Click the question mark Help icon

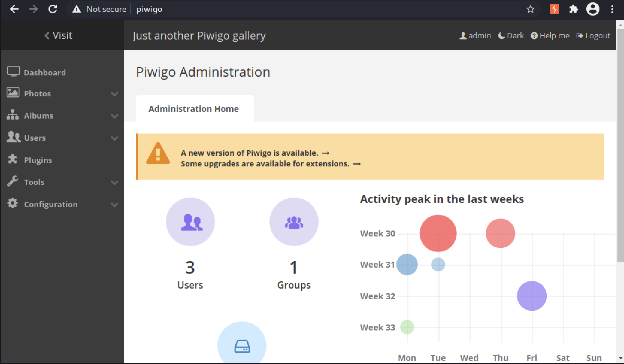pyautogui.click(x=534, y=36)
